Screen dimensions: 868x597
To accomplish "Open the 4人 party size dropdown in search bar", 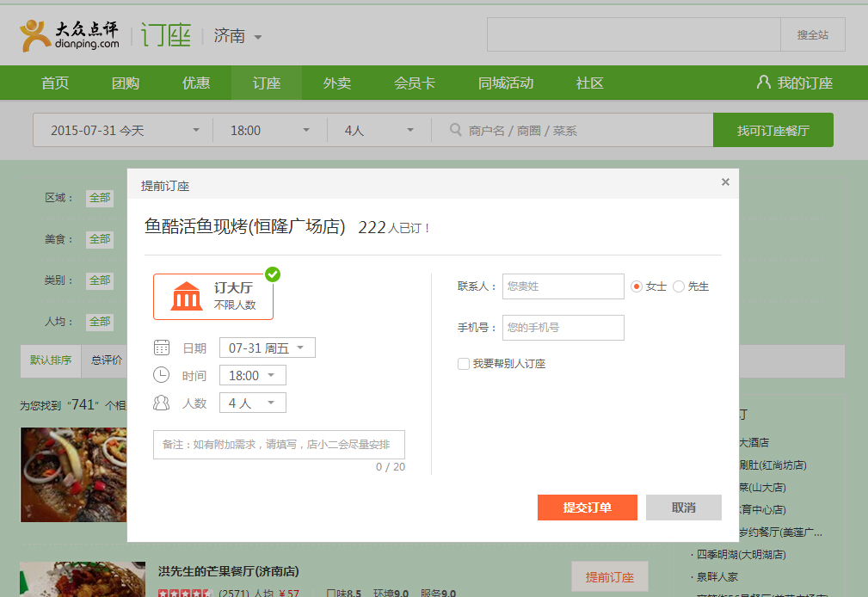I will coord(379,130).
